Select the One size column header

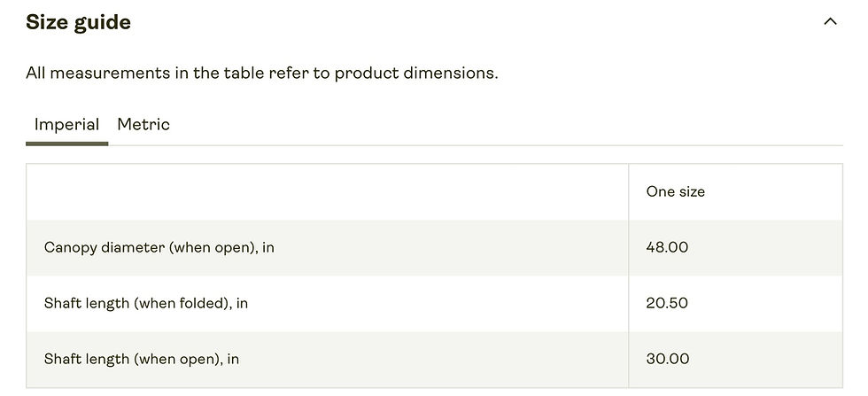[675, 191]
